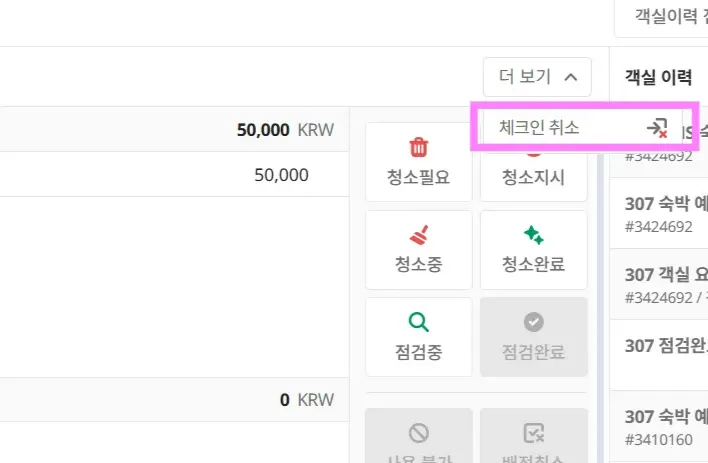The height and width of the screenshot is (463, 708).
Task: Click the 사용 불가 ban icon
Action: [419, 433]
